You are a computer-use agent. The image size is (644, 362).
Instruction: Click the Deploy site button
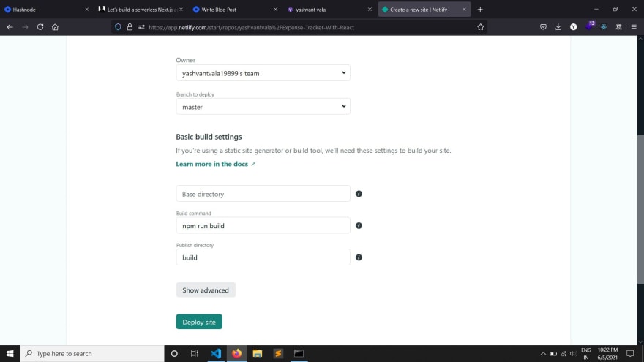pos(199,322)
